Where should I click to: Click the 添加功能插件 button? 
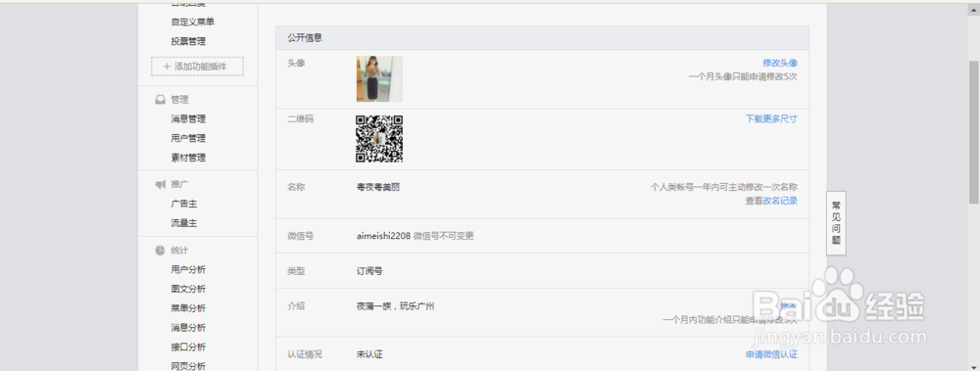[198, 67]
